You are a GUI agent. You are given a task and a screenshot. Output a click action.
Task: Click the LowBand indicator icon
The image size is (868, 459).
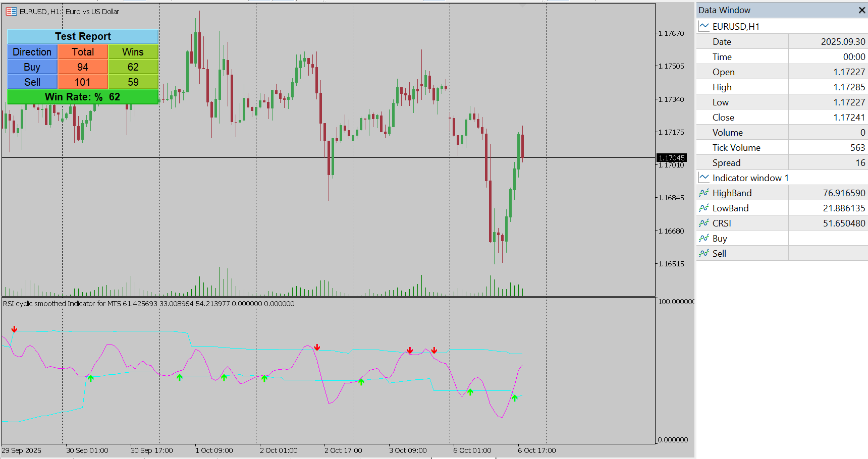(704, 208)
